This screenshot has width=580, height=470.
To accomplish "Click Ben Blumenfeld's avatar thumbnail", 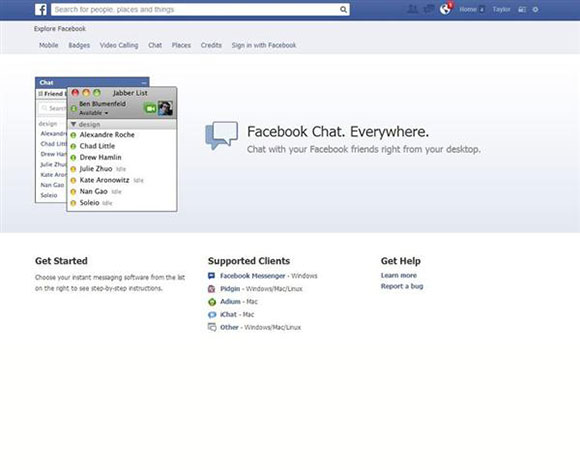I will pos(165,108).
